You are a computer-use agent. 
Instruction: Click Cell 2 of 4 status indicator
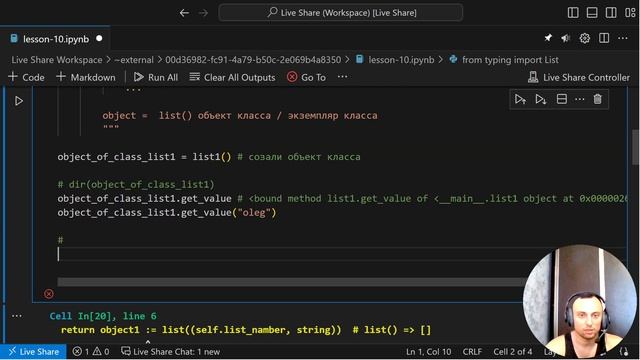[513, 351]
